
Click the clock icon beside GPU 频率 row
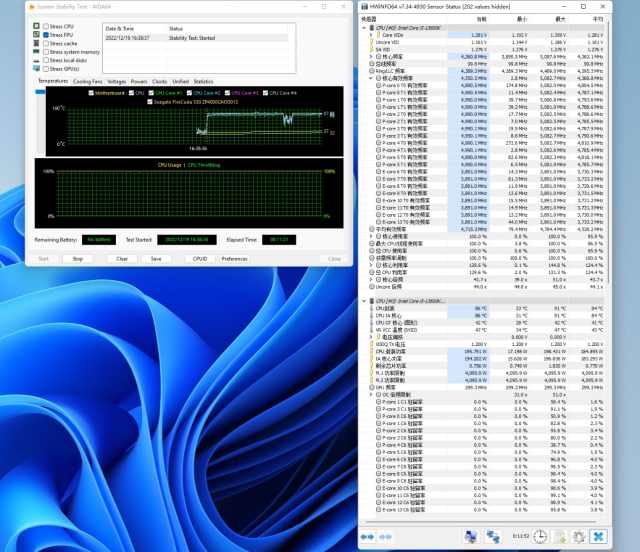(372, 387)
